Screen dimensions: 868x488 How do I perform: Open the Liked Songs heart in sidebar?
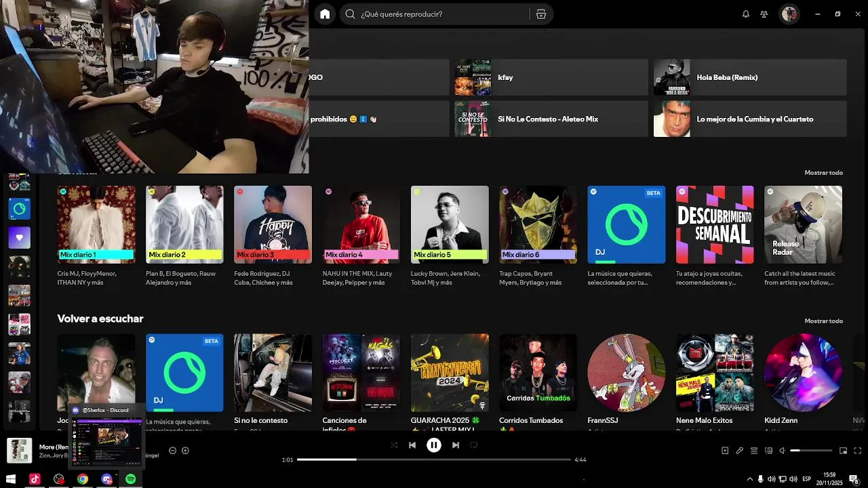click(19, 238)
